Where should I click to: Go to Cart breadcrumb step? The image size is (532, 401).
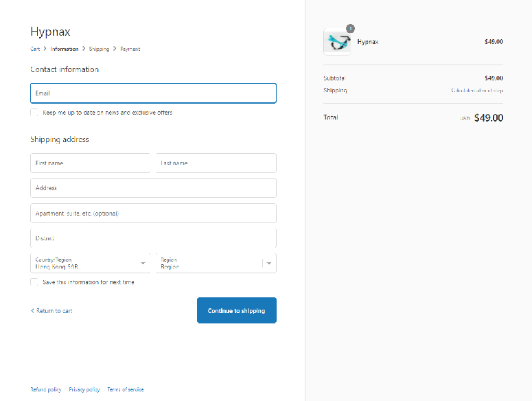pos(35,49)
